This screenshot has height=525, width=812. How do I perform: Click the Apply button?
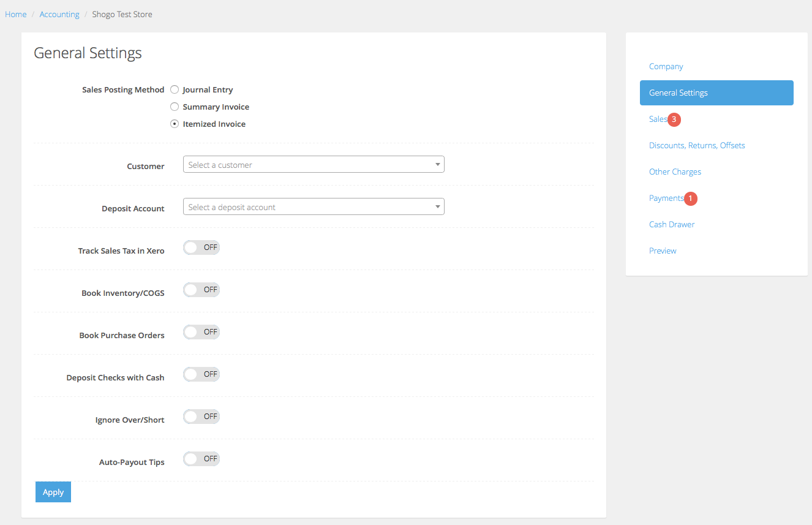click(x=53, y=492)
